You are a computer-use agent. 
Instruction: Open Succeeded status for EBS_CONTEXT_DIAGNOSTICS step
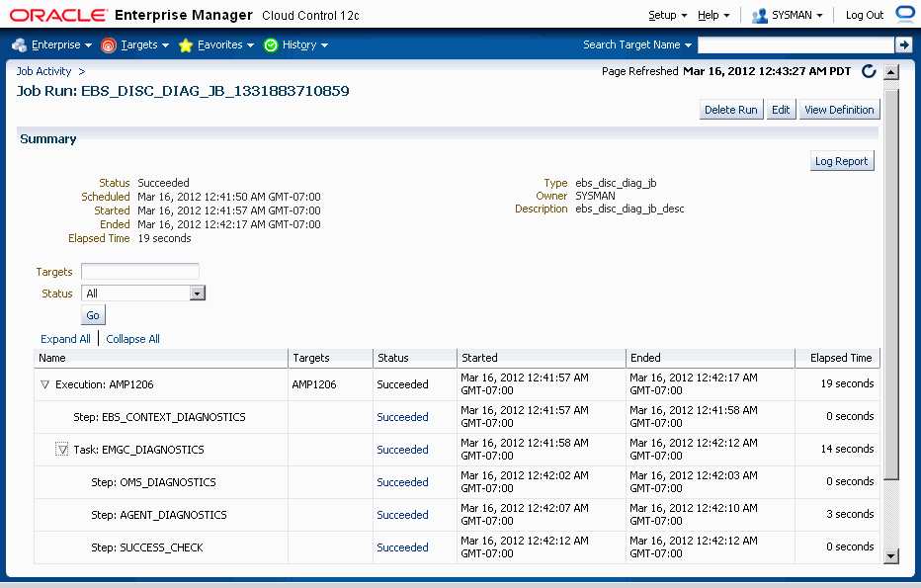point(402,417)
